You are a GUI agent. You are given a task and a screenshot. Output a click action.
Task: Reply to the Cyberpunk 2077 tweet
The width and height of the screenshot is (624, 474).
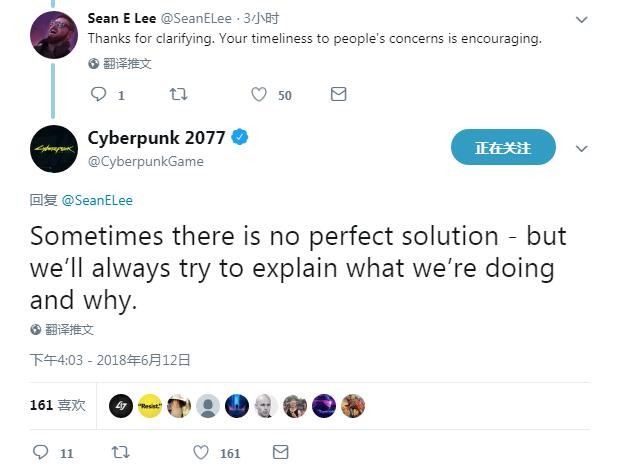[x=41, y=452]
